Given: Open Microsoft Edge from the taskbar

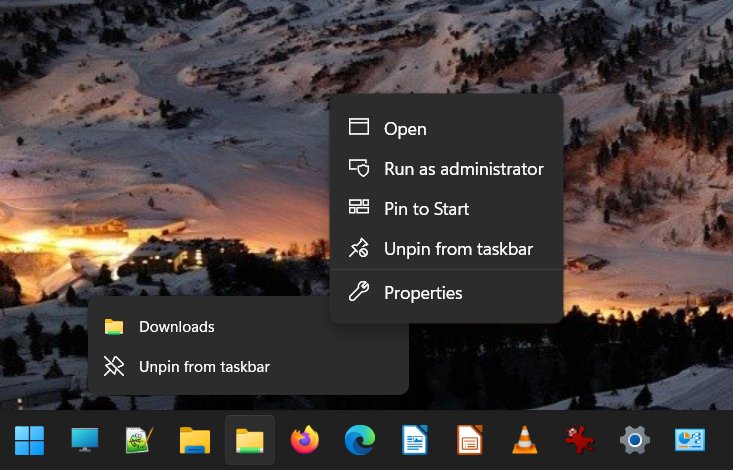Looking at the screenshot, I should click(359, 440).
